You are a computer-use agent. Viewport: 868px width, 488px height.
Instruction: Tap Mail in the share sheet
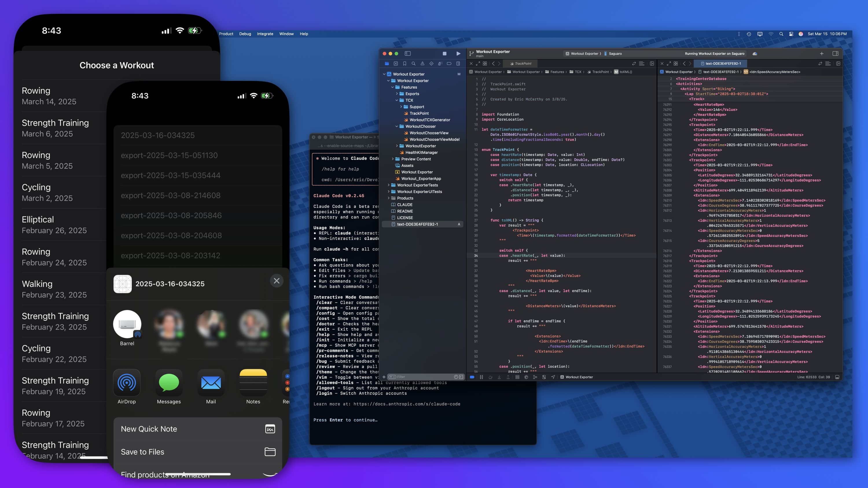click(211, 387)
